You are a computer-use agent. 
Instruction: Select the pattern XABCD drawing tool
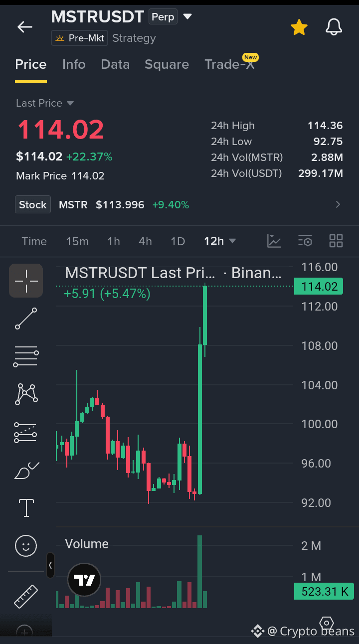(26, 394)
